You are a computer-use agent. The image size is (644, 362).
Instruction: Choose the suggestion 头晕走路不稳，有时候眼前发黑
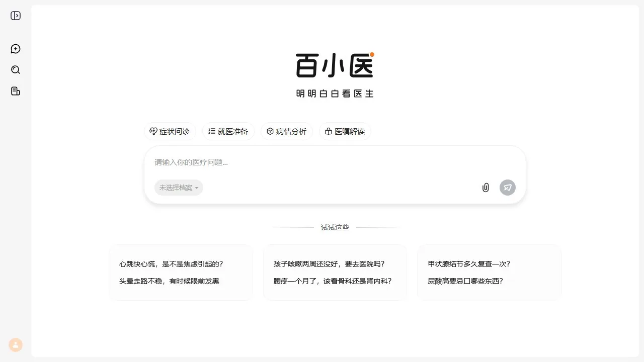[169, 281]
